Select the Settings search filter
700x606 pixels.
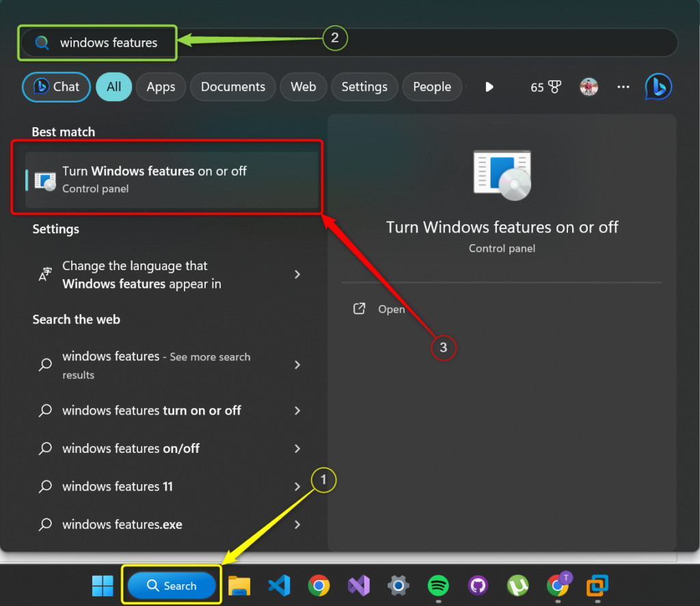pyautogui.click(x=364, y=87)
